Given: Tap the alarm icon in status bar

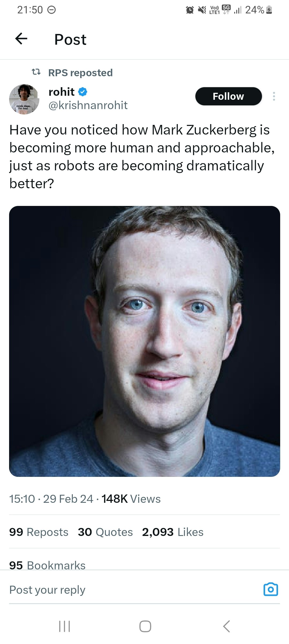Looking at the screenshot, I should coord(190,10).
